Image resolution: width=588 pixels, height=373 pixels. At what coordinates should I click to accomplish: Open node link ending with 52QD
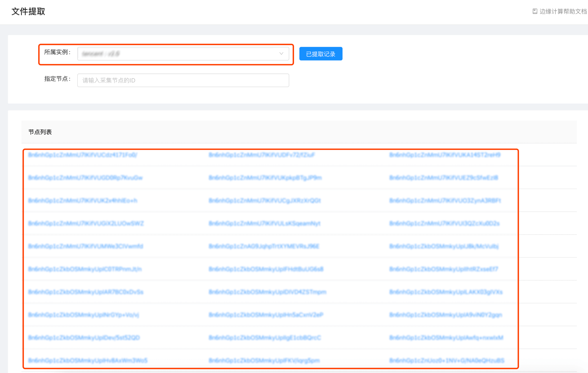coord(84,337)
